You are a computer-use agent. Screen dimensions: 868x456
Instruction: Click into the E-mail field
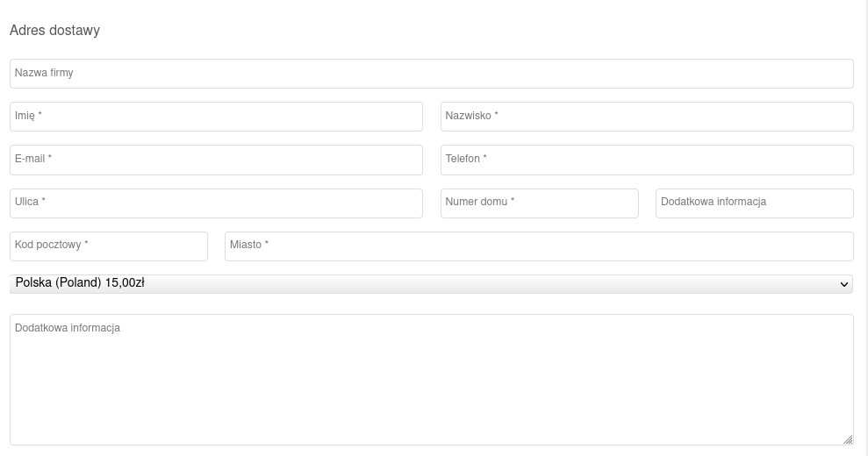[216, 160]
